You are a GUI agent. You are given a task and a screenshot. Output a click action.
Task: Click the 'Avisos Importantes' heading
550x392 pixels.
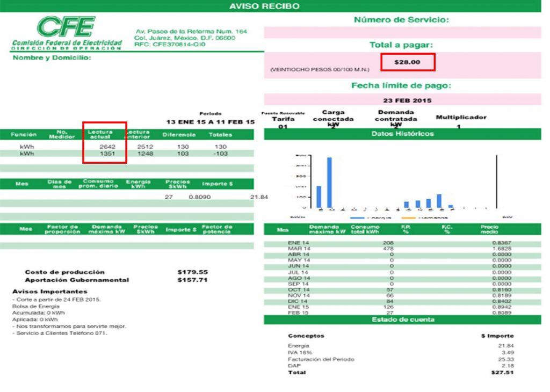coord(50,292)
